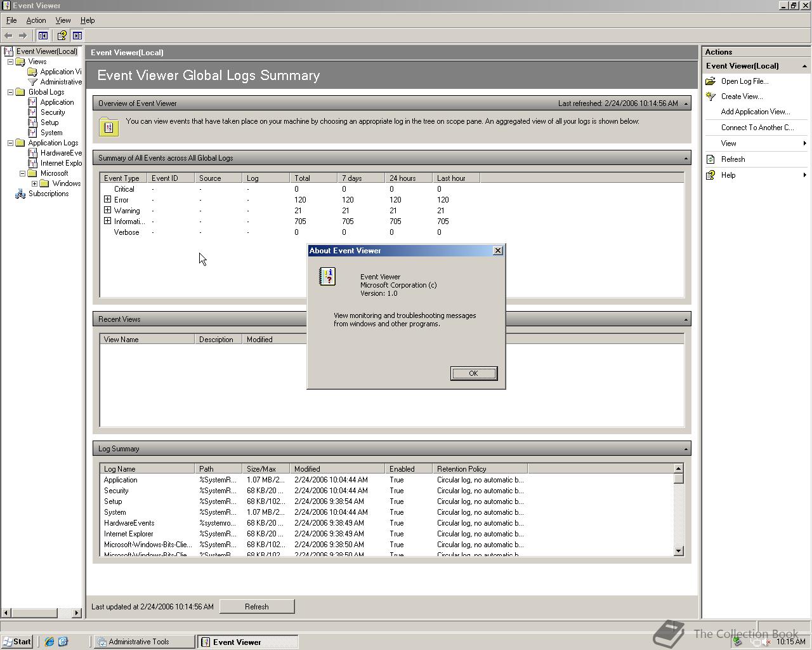Image resolution: width=812 pixels, height=650 pixels.
Task: Open the Application Vi... view in tree
Action: point(60,72)
